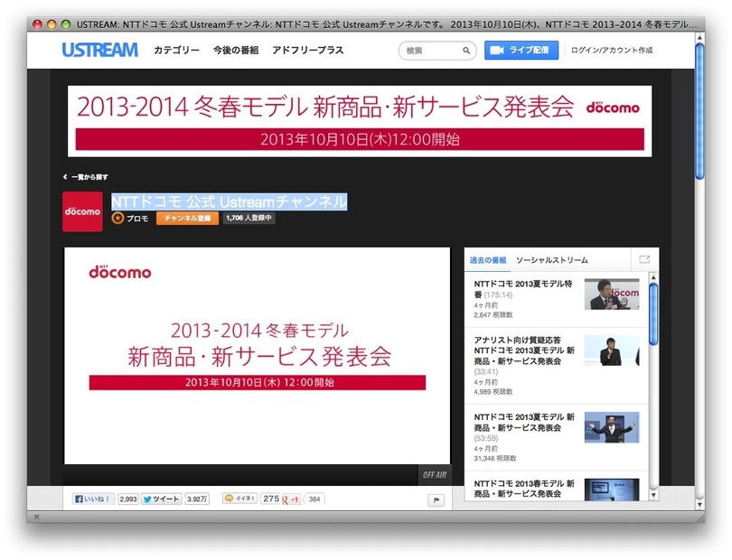Click browser page scrollbar thumb
Screen dimensions: 732x560
pyautogui.click(x=699, y=111)
